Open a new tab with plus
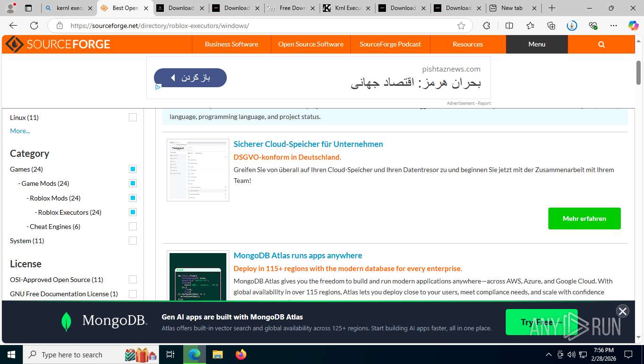The width and height of the screenshot is (644, 364). (552, 8)
